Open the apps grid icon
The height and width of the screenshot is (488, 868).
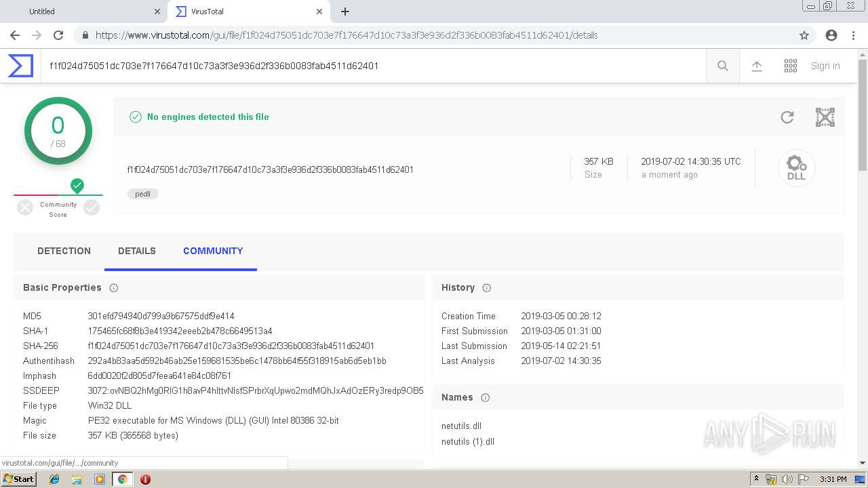(x=791, y=66)
